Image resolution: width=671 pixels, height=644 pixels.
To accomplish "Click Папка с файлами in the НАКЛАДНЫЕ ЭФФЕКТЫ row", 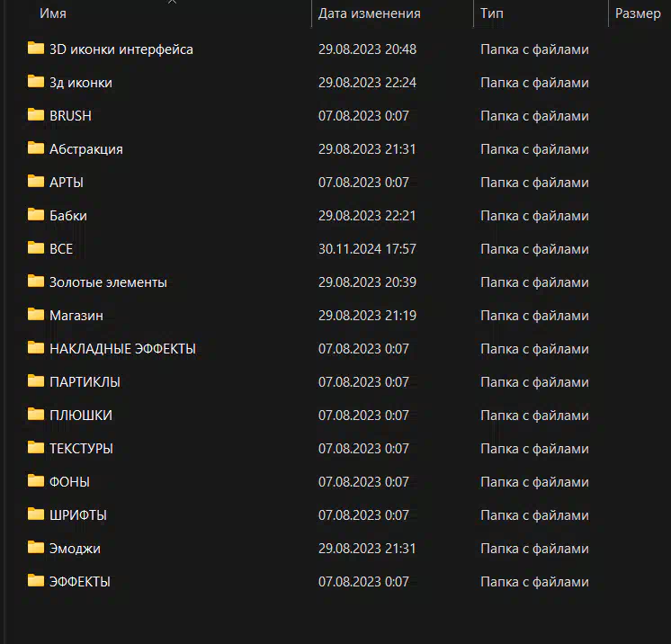I will click(x=534, y=349).
